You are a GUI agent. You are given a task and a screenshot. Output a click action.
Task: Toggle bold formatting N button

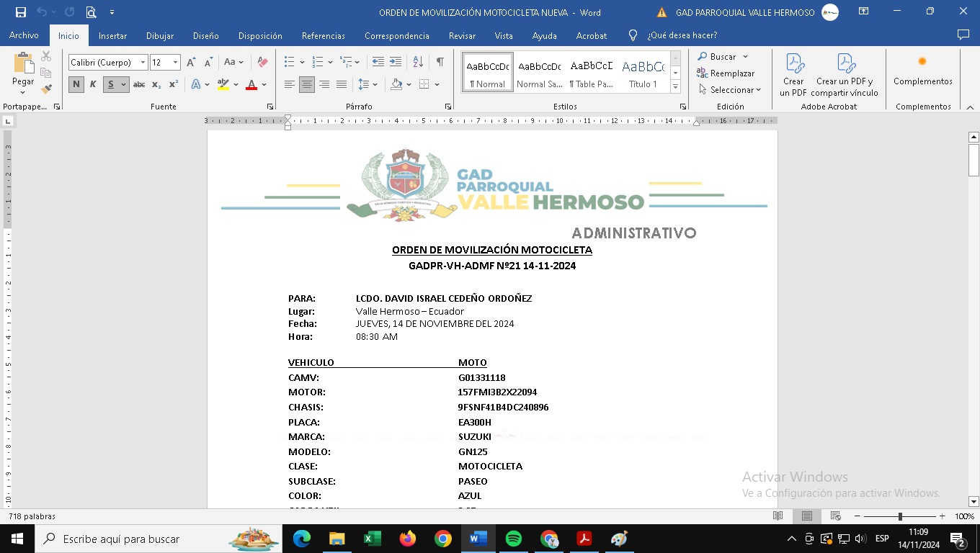76,84
